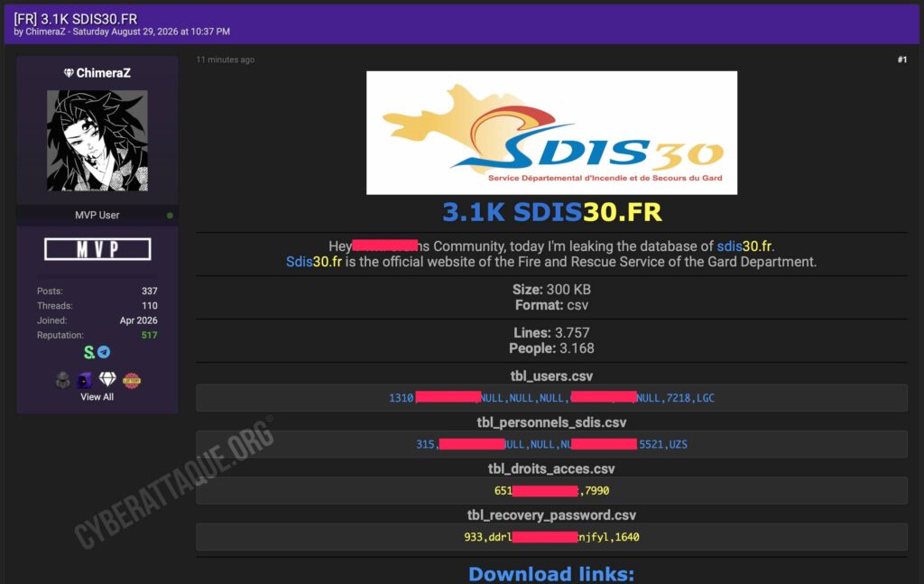Click the Download links: heading
This screenshot has height=584, width=924.
pos(551,573)
